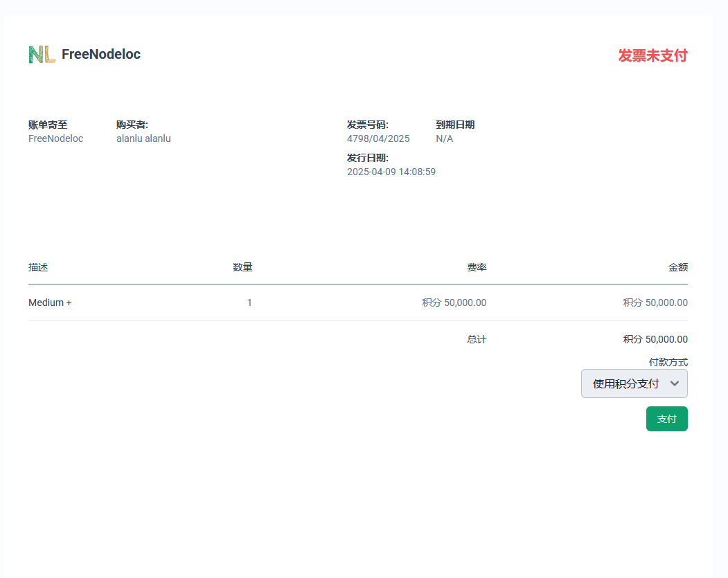This screenshot has width=728, height=578.
Task: Click FreeNodeloc under 账单寄至
Action: 55,138
